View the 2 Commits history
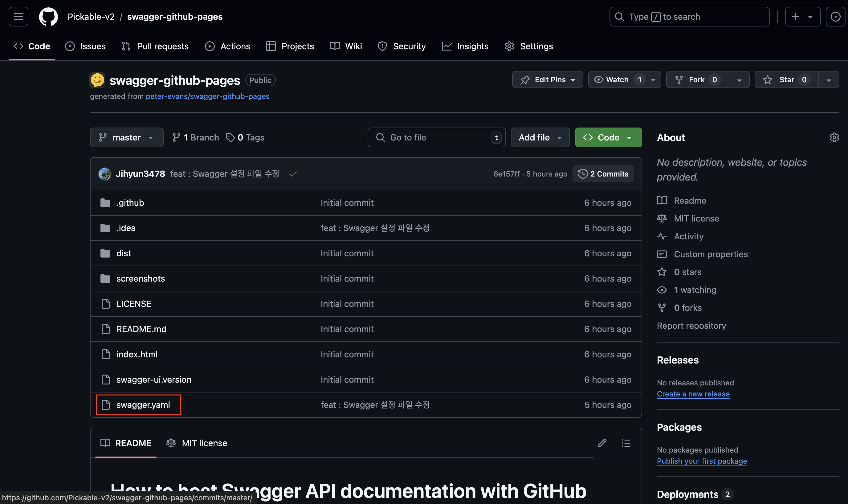The height and width of the screenshot is (504, 848). (603, 174)
